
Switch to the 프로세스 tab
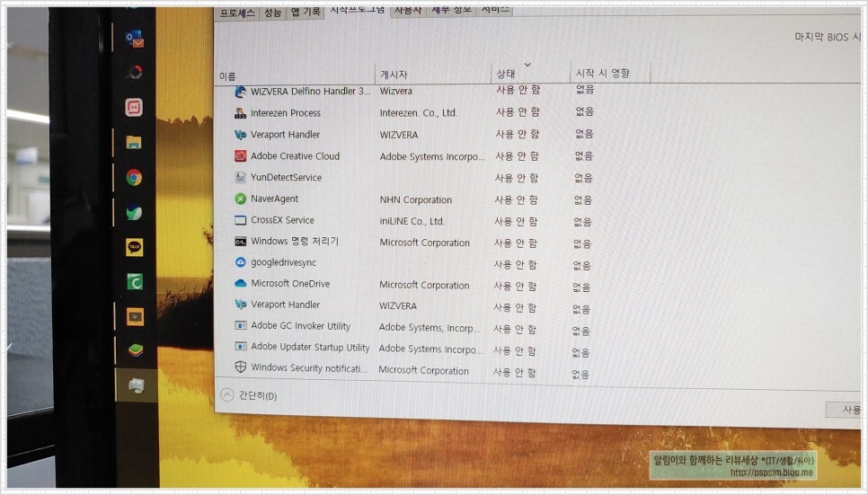[237, 13]
